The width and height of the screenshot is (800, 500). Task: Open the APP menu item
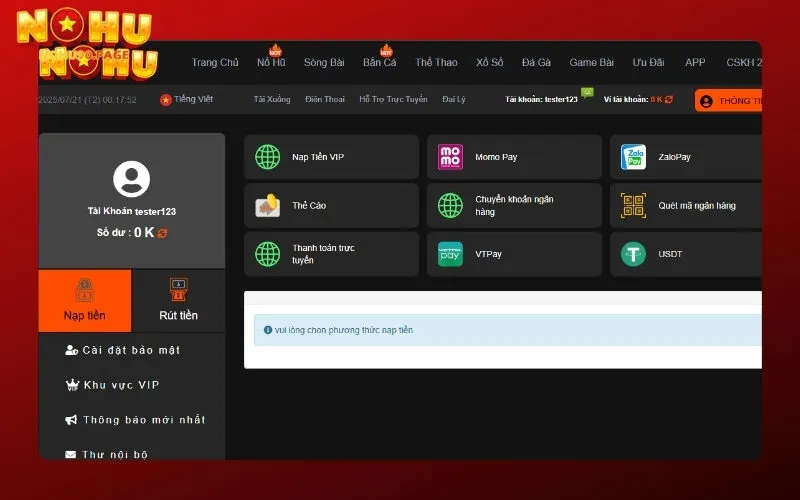(695, 62)
